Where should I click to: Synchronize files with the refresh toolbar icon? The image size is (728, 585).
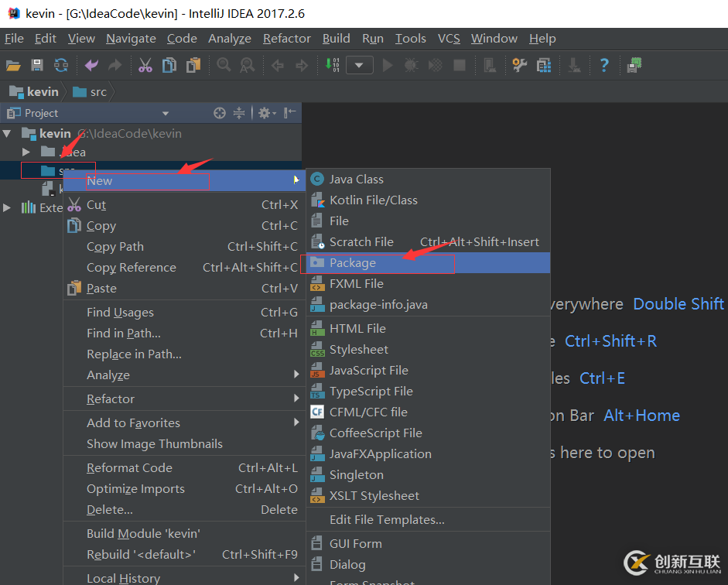click(61, 65)
